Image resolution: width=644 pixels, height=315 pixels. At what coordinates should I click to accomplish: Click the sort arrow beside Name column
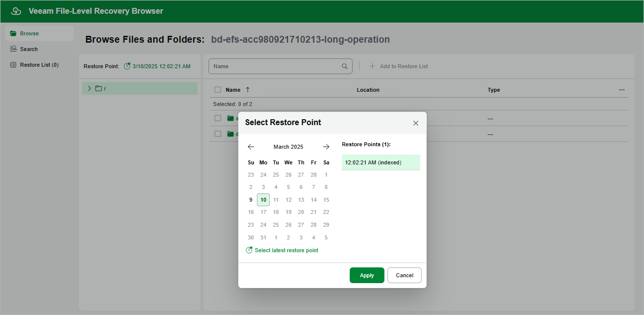tap(248, 90)
